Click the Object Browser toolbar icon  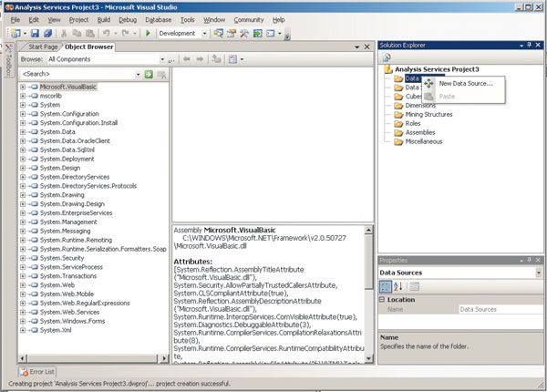pos(257,33)
